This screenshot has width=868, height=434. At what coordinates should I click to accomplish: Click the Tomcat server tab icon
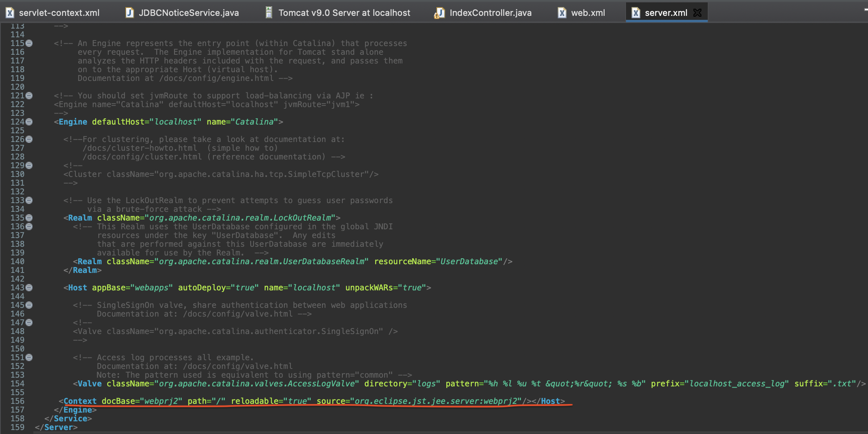(269, 13)
